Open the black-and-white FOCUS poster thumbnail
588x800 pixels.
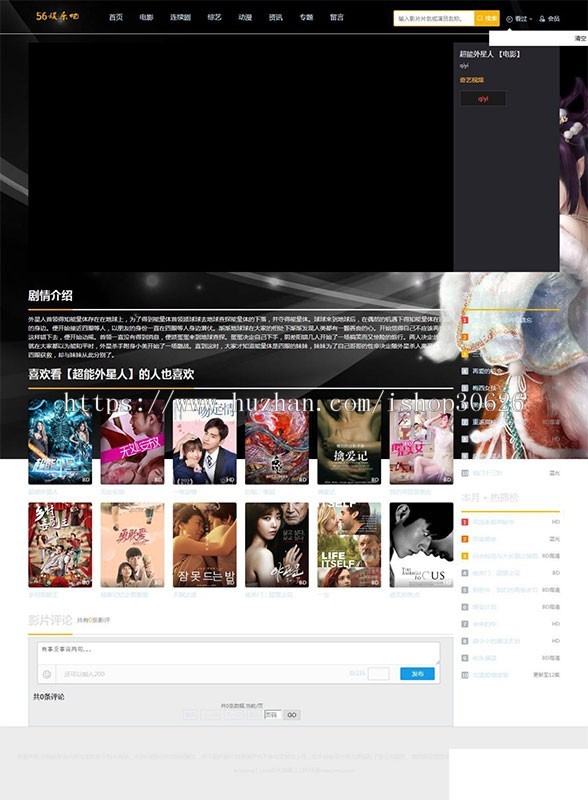421,545
